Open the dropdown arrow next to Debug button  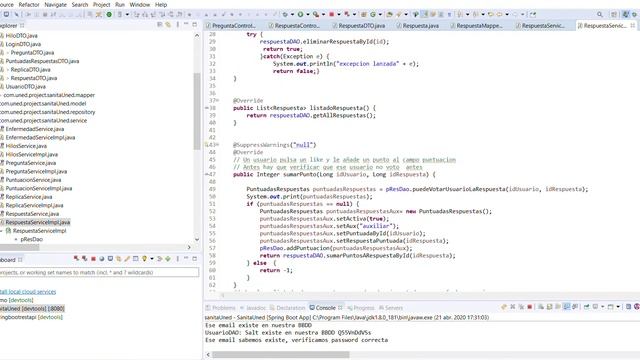292,14
